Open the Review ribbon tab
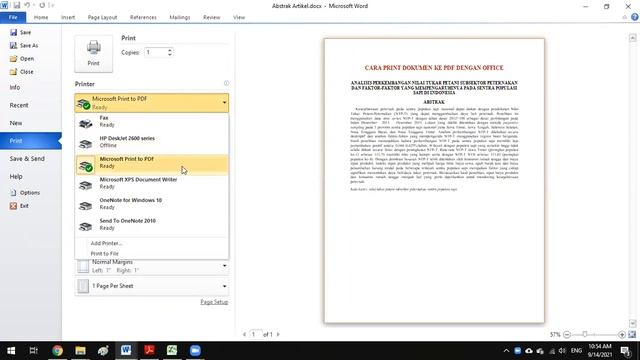640x360 pixels. point(211,17)
